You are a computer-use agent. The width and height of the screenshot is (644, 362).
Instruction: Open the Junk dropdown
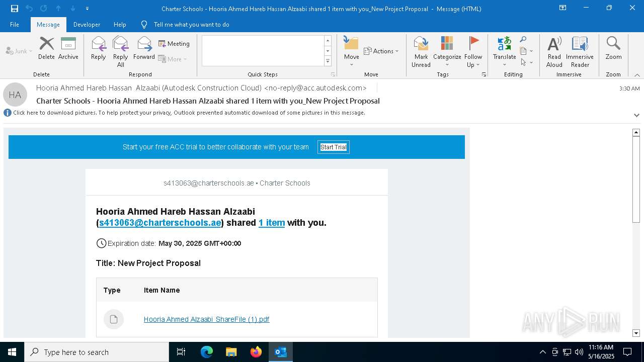pos(19,51)
